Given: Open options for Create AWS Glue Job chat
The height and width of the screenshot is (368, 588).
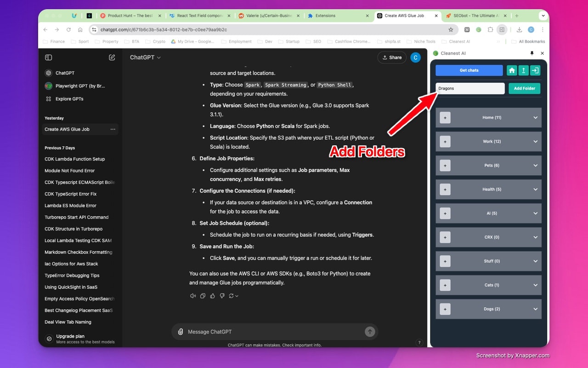Looking at the screenshot, I should [x=113, y=129].
